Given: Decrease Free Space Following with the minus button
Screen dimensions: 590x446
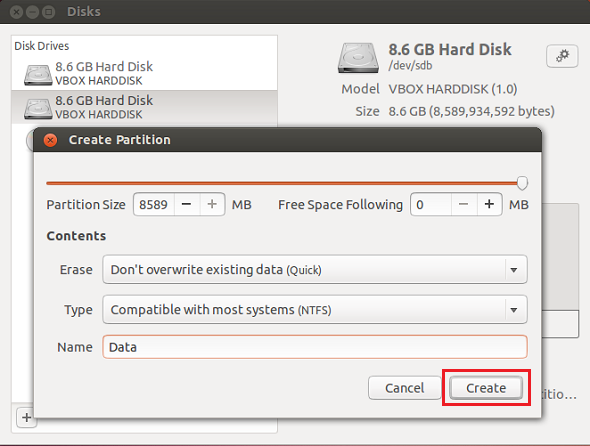Looking at the screenshot, I should click(464, 204).
